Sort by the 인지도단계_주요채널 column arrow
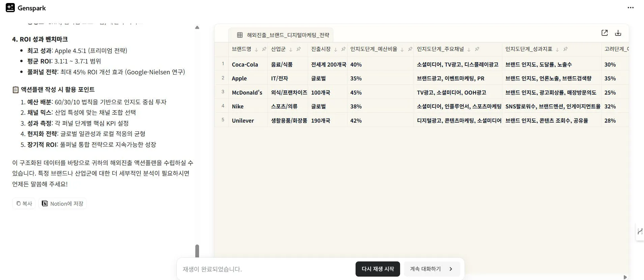 click(469, 49)
